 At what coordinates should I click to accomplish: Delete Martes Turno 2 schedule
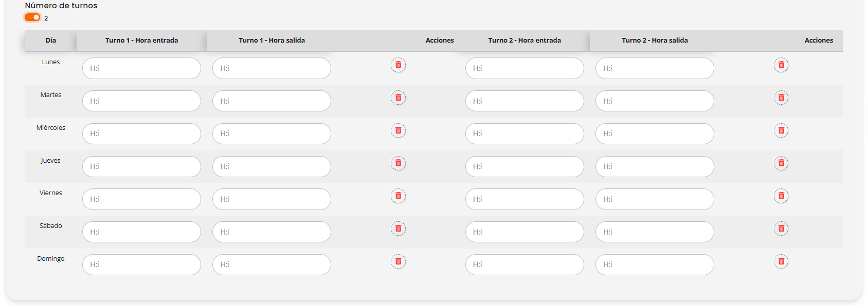[x=781, y=98]
